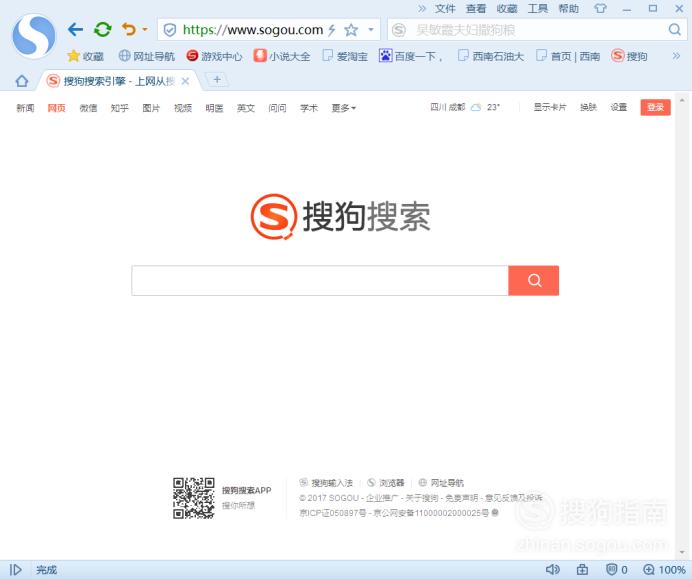Expand the address bar dropdown arrow
The image size is (692, 579).
(371, 30)
